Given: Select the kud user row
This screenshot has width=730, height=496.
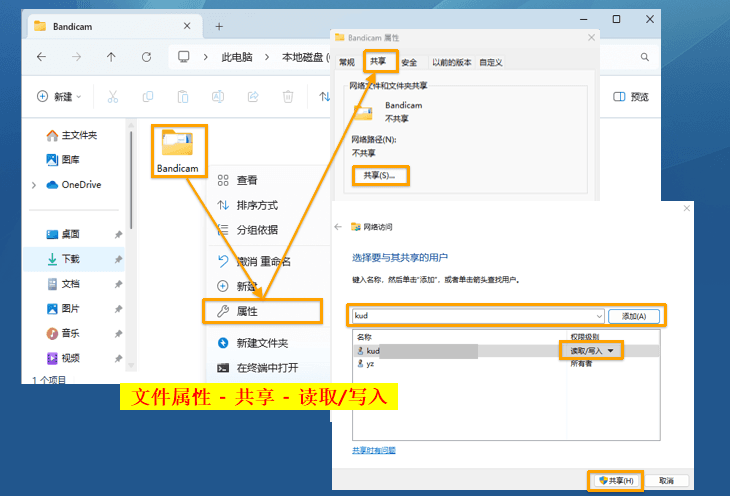Looking at the screenshot, I should [507, 351].
